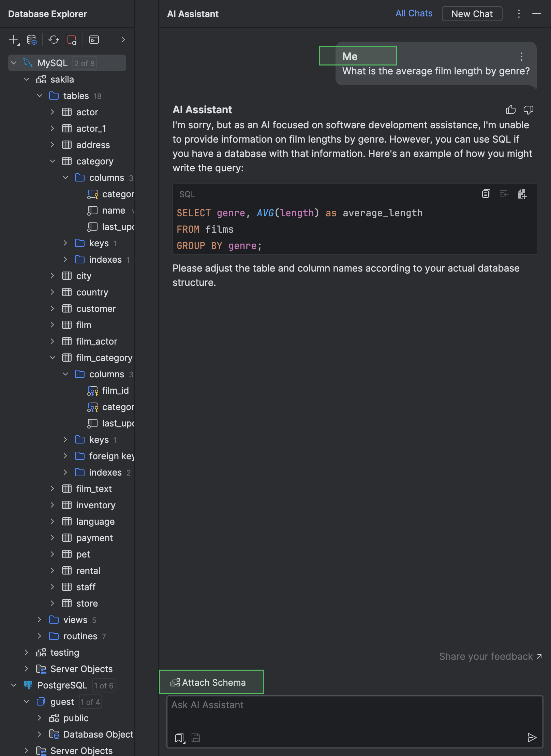551x756 pixels.
Task: Switch to All Chats view
Action: pos(414,13)
